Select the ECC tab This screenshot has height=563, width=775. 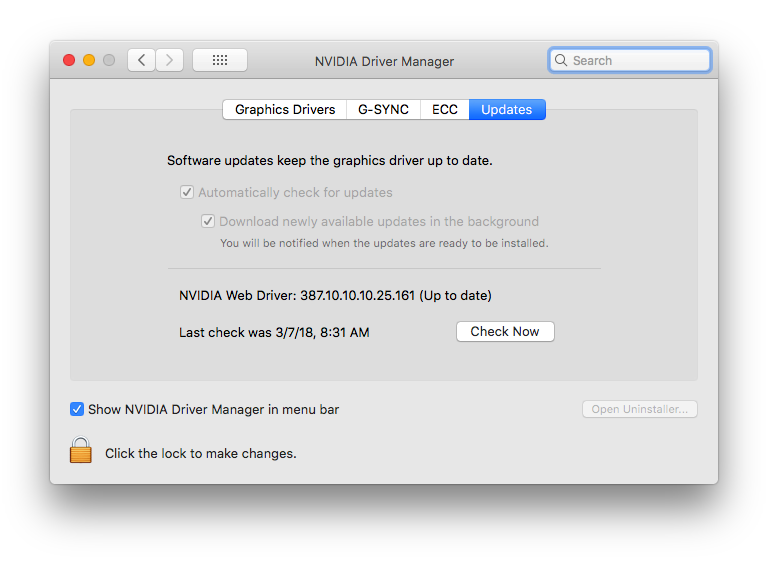(444, 109)
